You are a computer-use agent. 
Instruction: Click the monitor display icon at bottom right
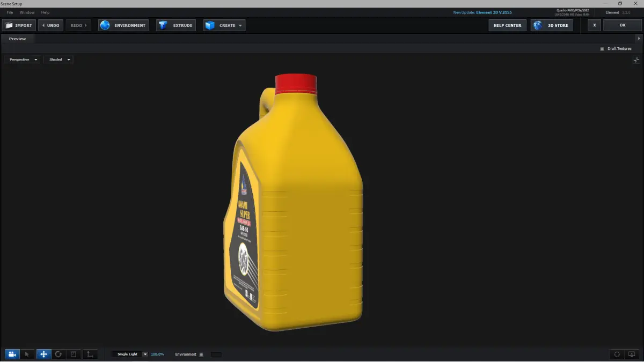pos(632,354)
